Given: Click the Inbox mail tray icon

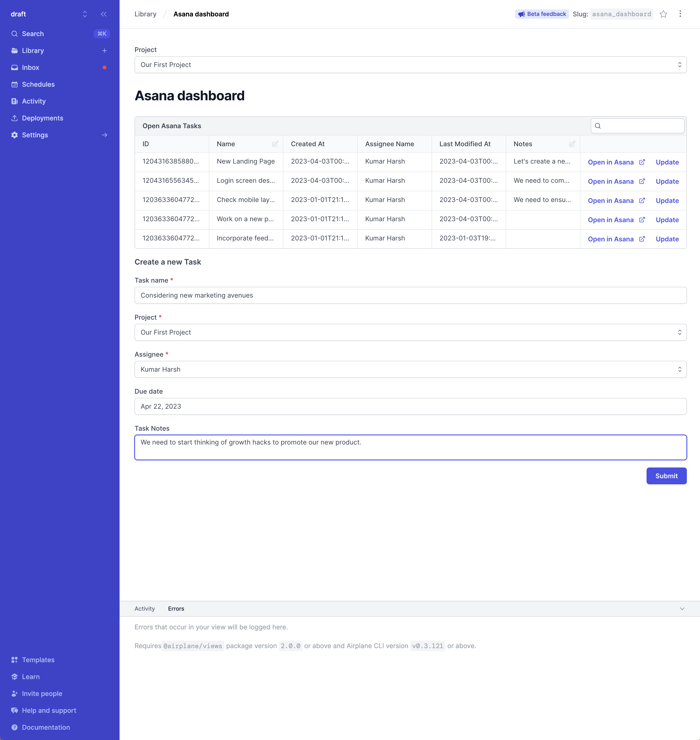Looking at the screenshot, I should [15, 67].
